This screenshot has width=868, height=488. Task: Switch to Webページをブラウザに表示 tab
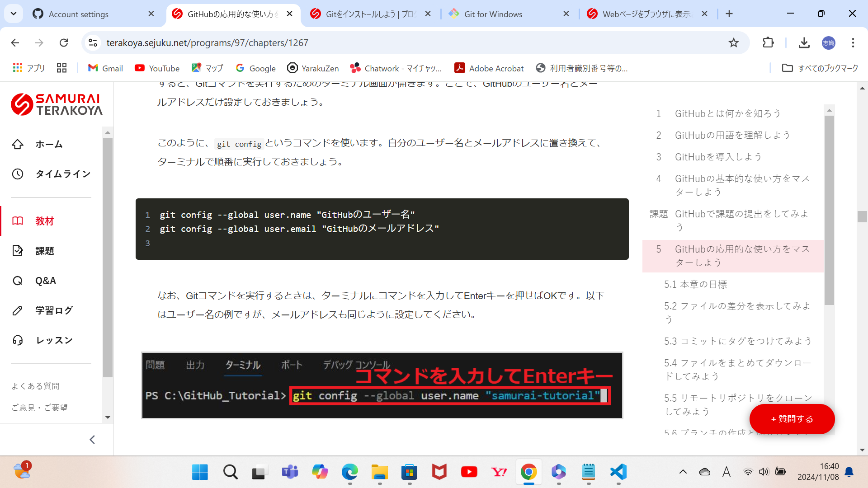click(x=647, y=14)
